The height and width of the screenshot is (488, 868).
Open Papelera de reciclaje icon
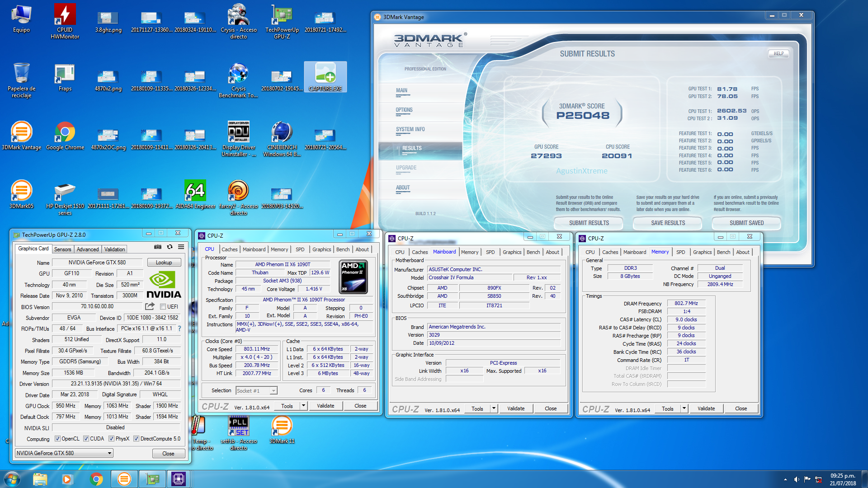21,80
